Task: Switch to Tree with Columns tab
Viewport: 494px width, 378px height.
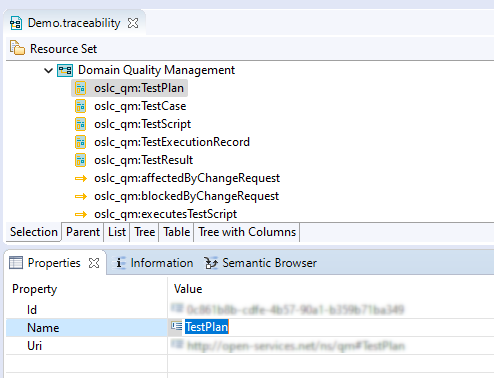Action: pyautogui.click(x=247, y=232)
